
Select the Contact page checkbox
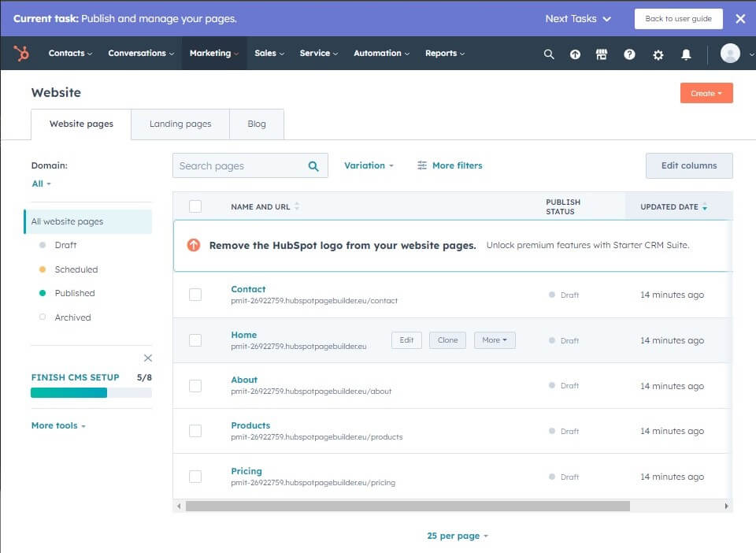coord(195,295)
